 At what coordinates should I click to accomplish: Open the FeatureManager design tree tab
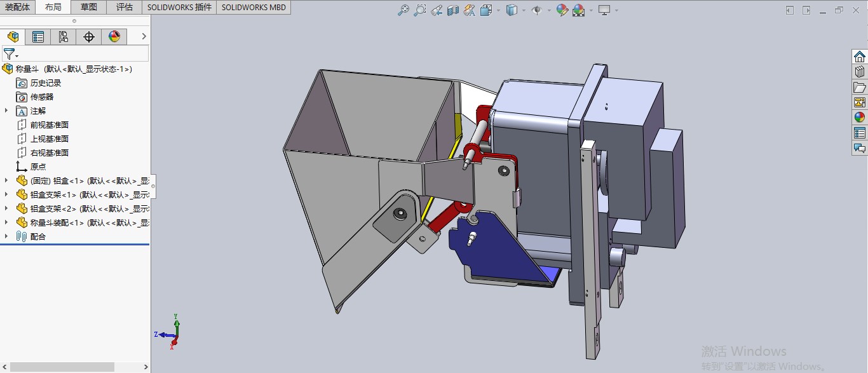[x=13, y=37]
